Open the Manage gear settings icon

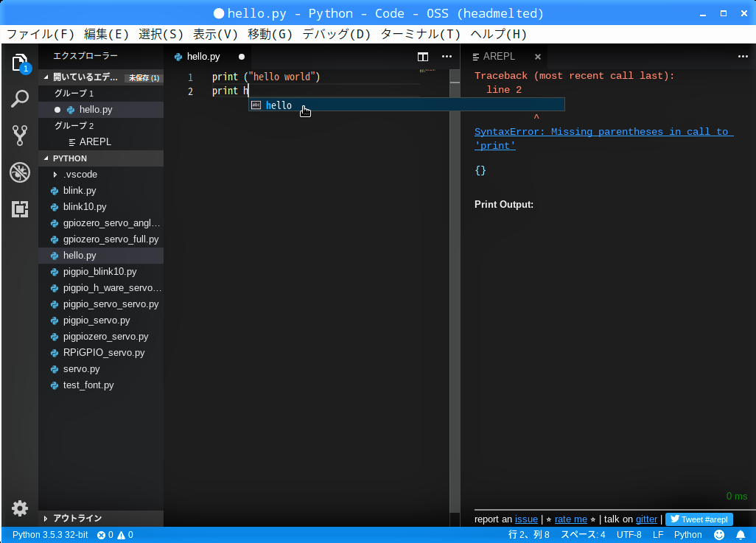[20, 508]
